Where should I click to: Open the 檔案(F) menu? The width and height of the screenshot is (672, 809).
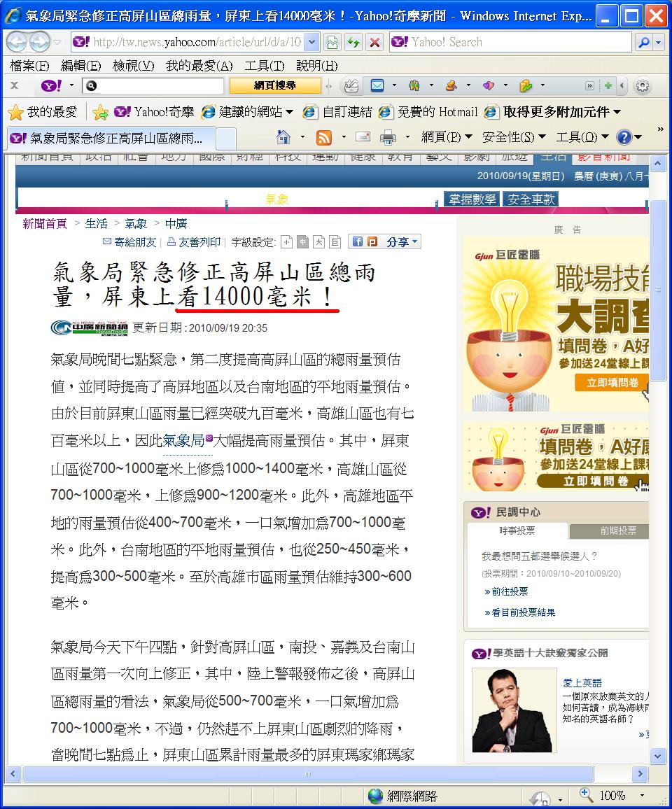point(30,66)
